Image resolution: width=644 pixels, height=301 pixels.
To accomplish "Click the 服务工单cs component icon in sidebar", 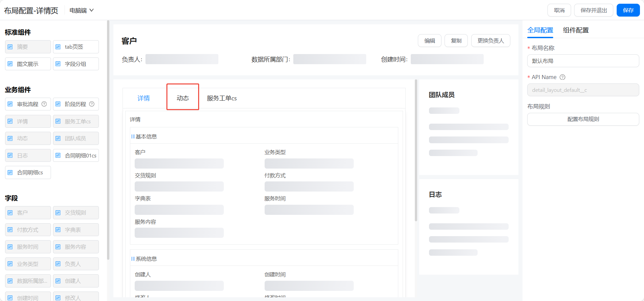I will 58,121.
